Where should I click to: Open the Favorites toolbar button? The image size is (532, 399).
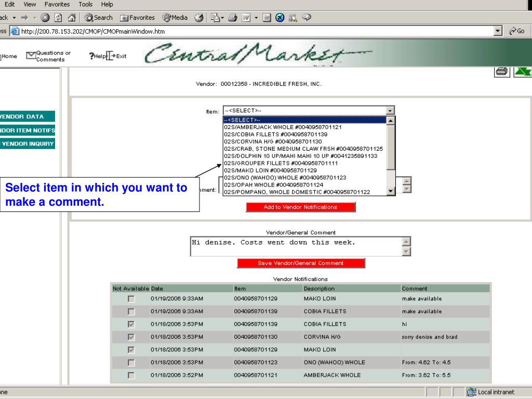(137, 18)
